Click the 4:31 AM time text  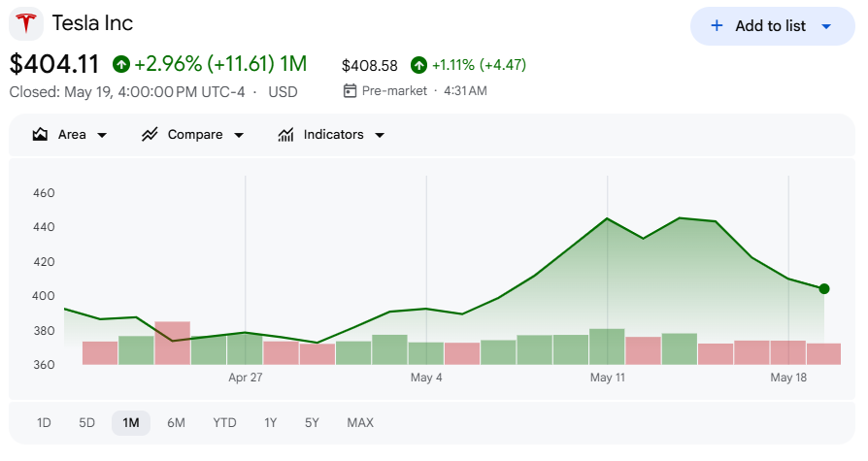(465, 91)
